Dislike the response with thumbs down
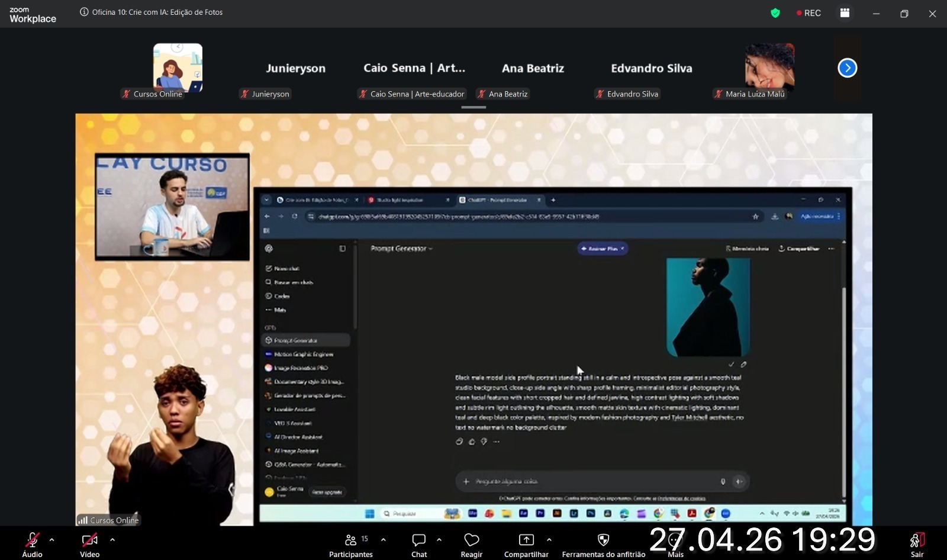Screen dimensions: 947x560 click(484, 442)
